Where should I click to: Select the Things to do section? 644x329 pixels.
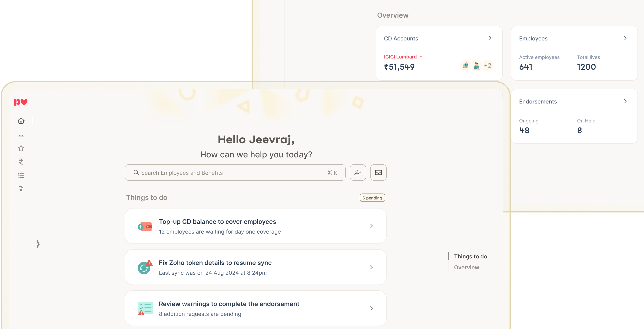point(470,256)
